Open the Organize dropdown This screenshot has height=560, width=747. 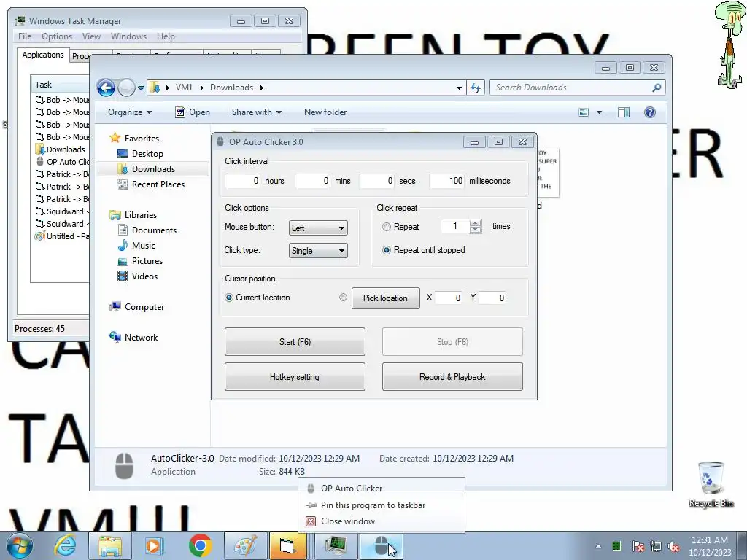point(130,112)
